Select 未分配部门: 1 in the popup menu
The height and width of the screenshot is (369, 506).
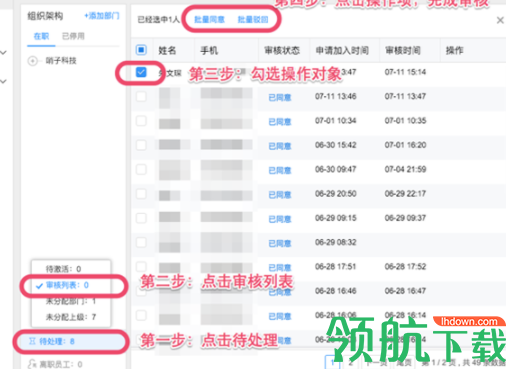tap(71, 301)
